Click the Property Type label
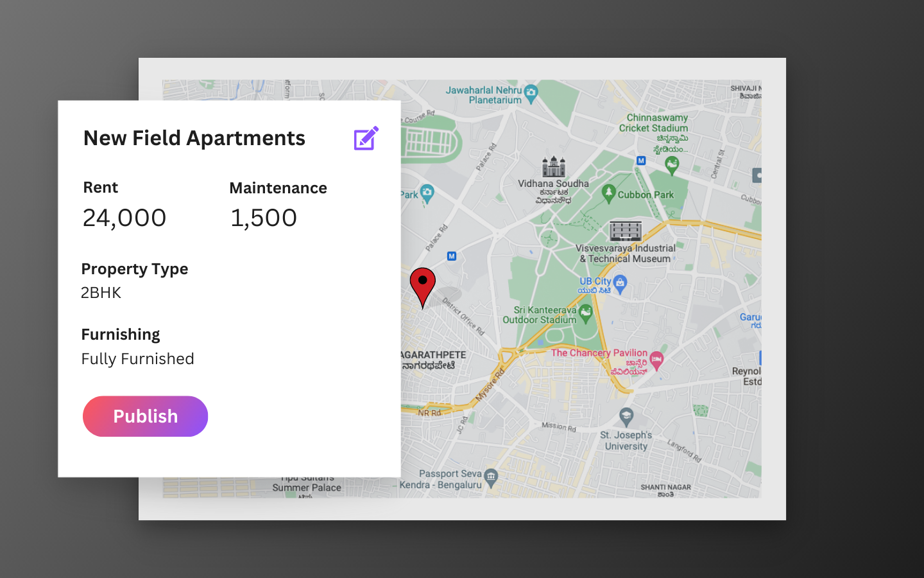Viewport: 924px width, 578px height. [x=135, y=269]
